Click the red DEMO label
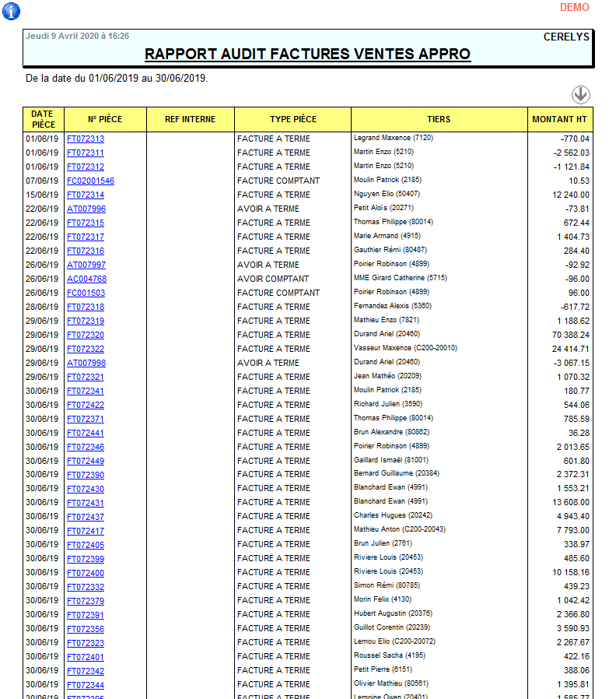This screenshot has height=699, width=616. coord(575,7)
